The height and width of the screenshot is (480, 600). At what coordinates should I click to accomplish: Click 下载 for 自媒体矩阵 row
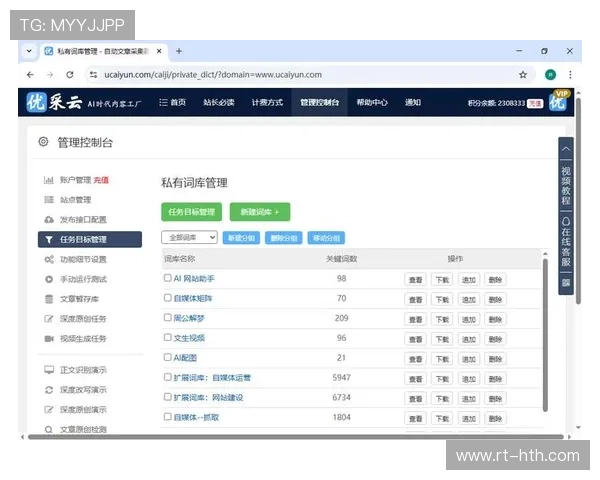[442, 300]
